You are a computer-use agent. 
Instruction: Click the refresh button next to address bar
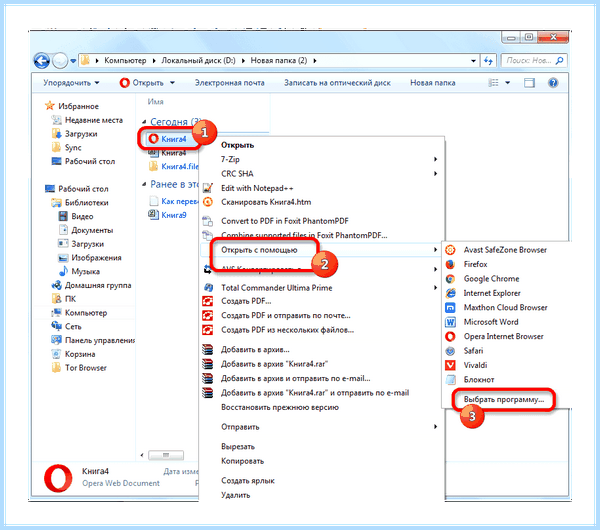click(488, 60)
